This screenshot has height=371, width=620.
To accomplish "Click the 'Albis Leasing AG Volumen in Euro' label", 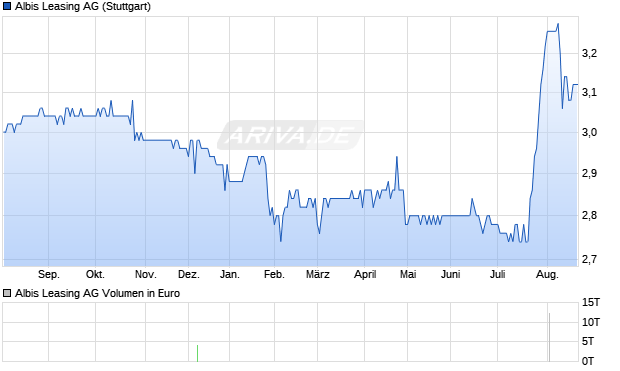I will pos(97,293).
